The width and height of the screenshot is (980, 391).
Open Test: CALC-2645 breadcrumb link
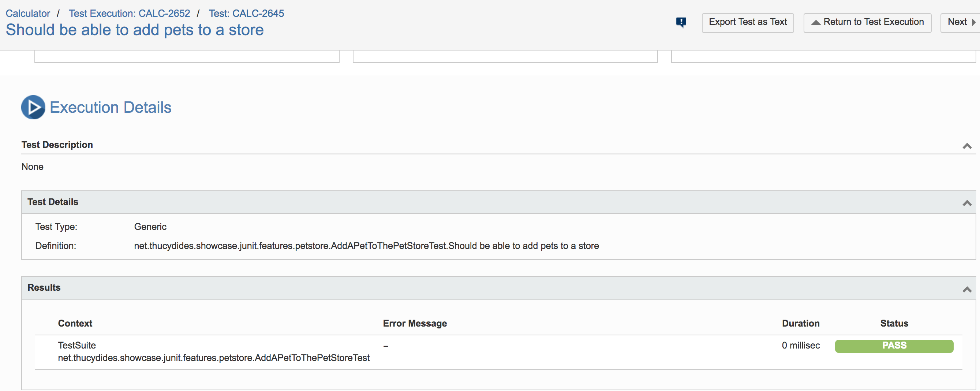(x=246, y=13)
